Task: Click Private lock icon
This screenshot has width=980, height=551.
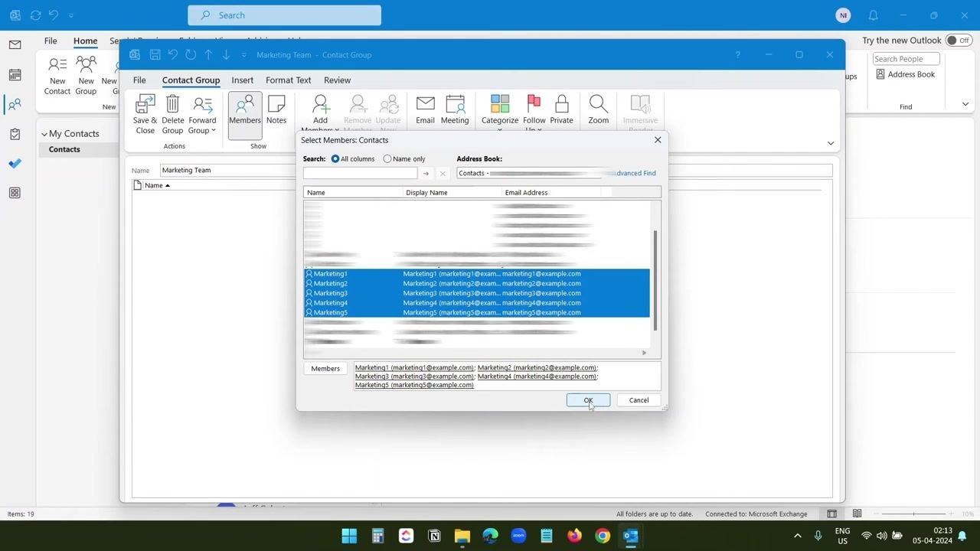Action: point(561,109)
